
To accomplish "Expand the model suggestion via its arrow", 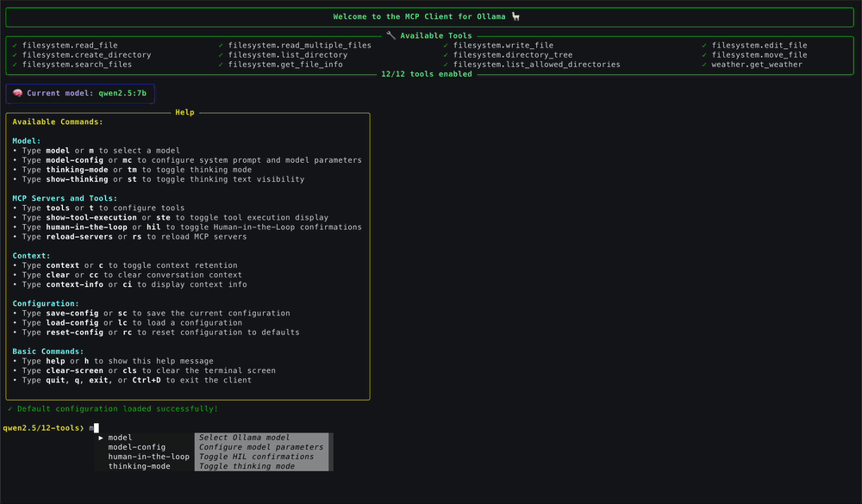I will [x=102, y=437].
